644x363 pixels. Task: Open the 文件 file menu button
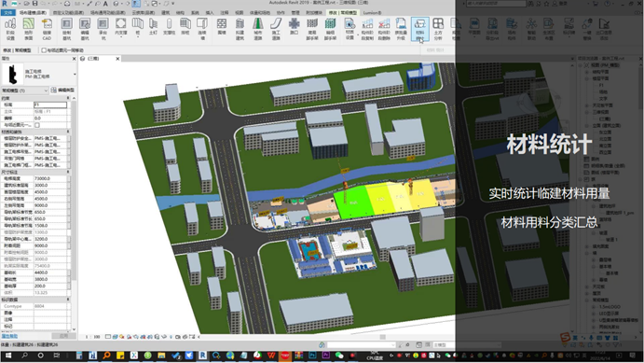[x=8, y=13]
